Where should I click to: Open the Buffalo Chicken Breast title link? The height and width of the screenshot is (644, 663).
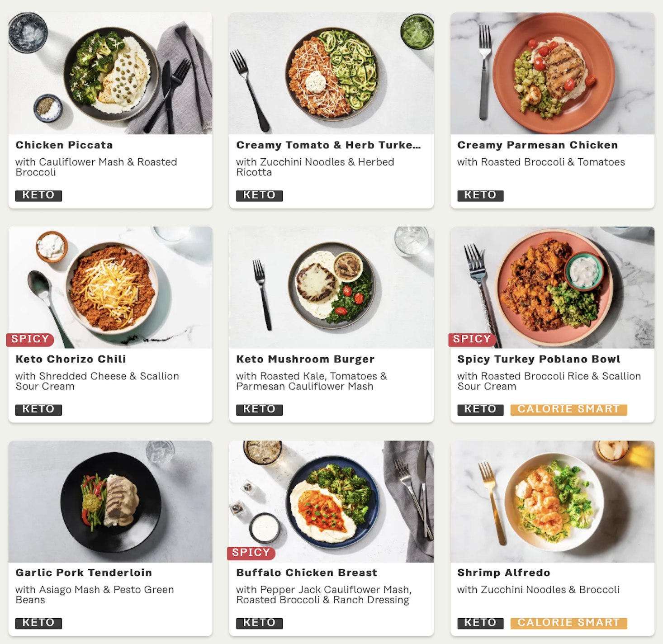point(307,573)
